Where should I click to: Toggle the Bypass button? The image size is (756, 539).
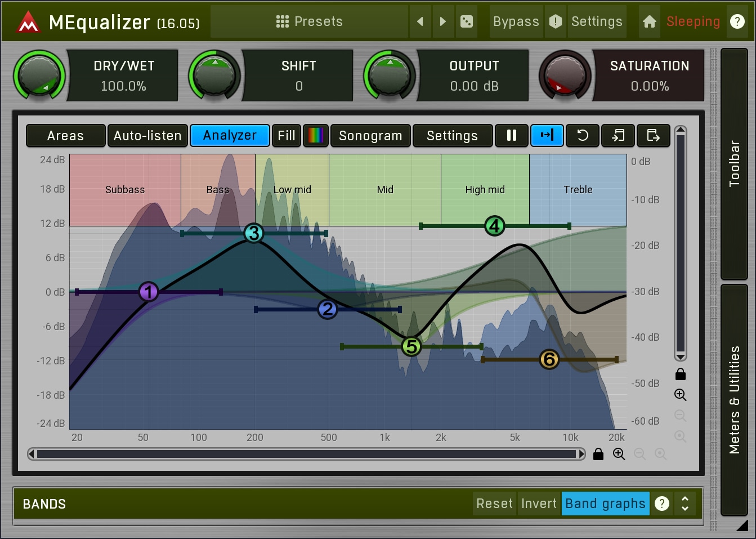(516, 21)
